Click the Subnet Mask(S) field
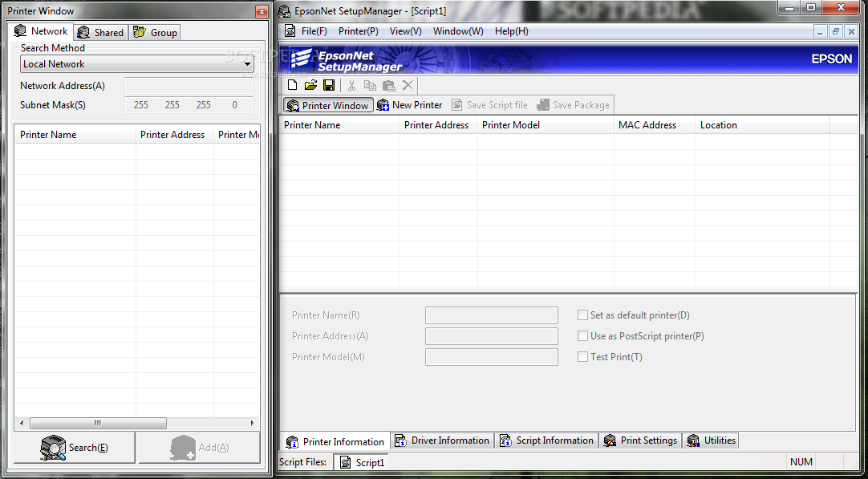This screenshot has height=479, width=868. [189, 104]
